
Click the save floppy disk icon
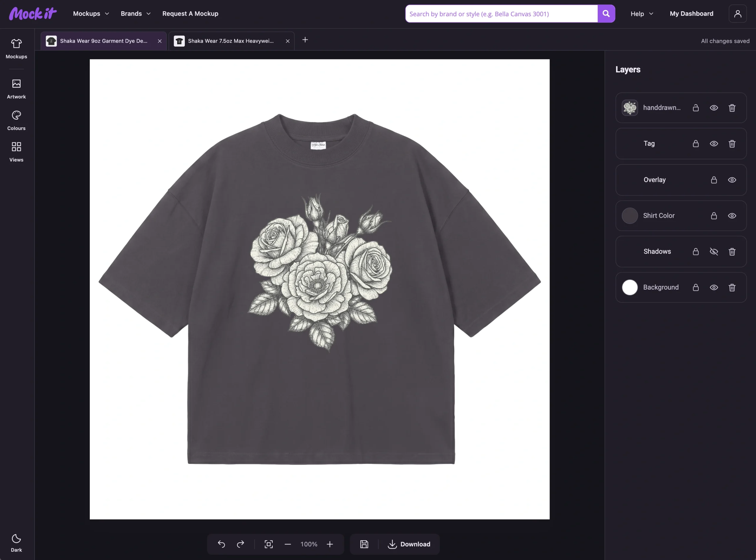[364, 544]
